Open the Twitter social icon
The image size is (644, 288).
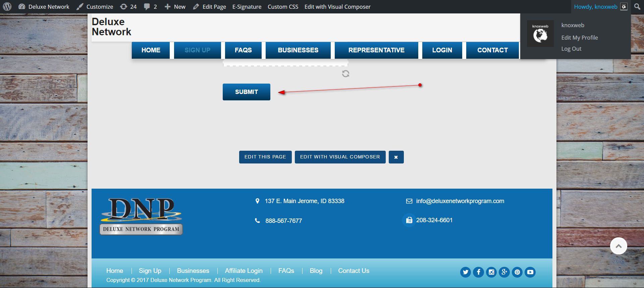[466, 272]
